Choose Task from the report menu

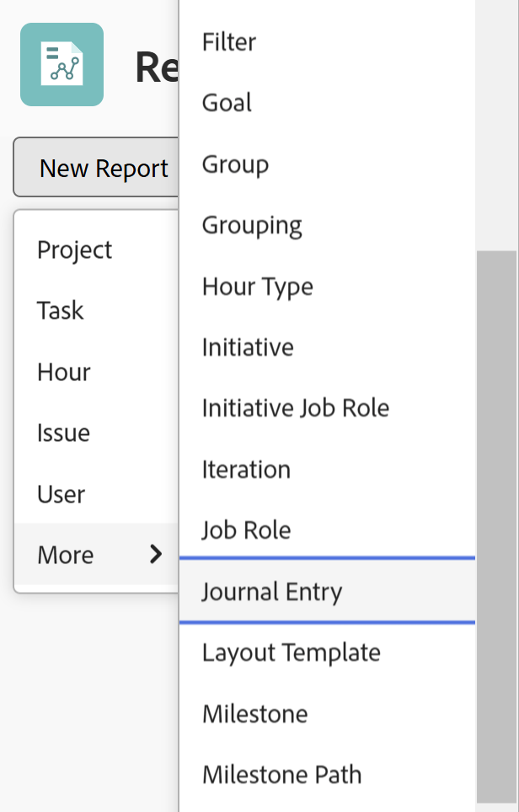tap(61, 310)
